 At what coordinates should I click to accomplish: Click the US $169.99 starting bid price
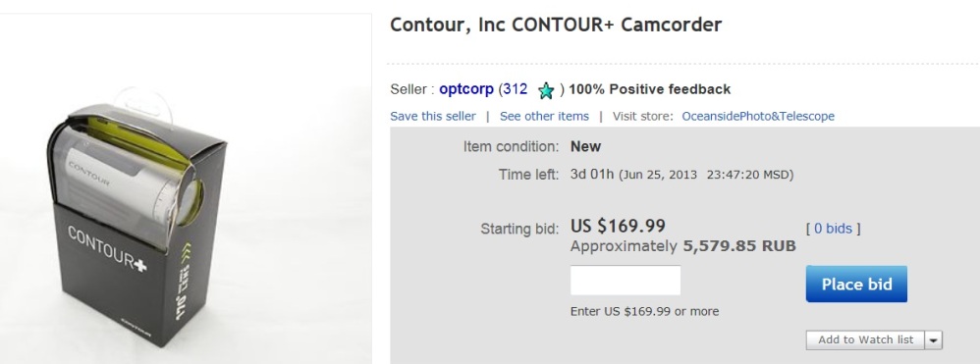(x=618, y=226)
